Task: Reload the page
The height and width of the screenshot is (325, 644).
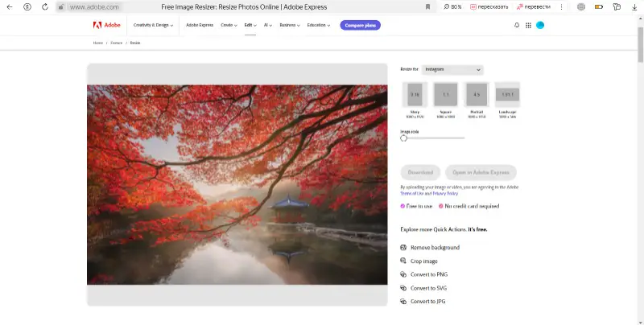Action: click(45, 7)
